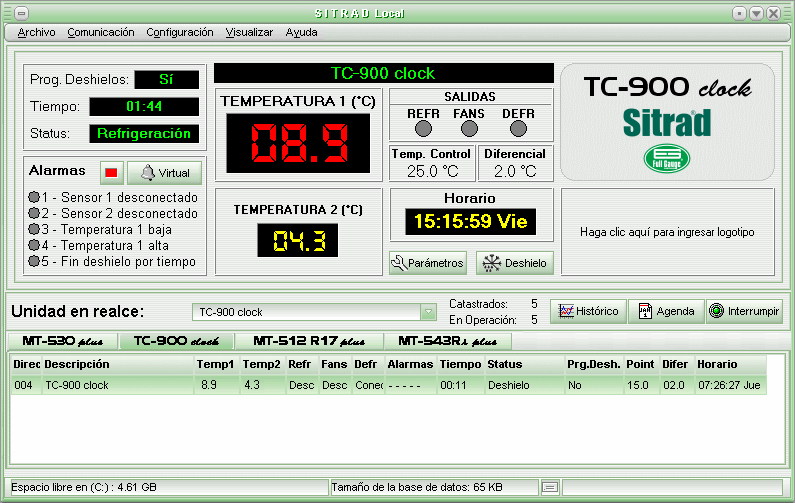Click the green TC-900 clock title banner
Viewport: 795px width, 503px height.
coord(383,73)
